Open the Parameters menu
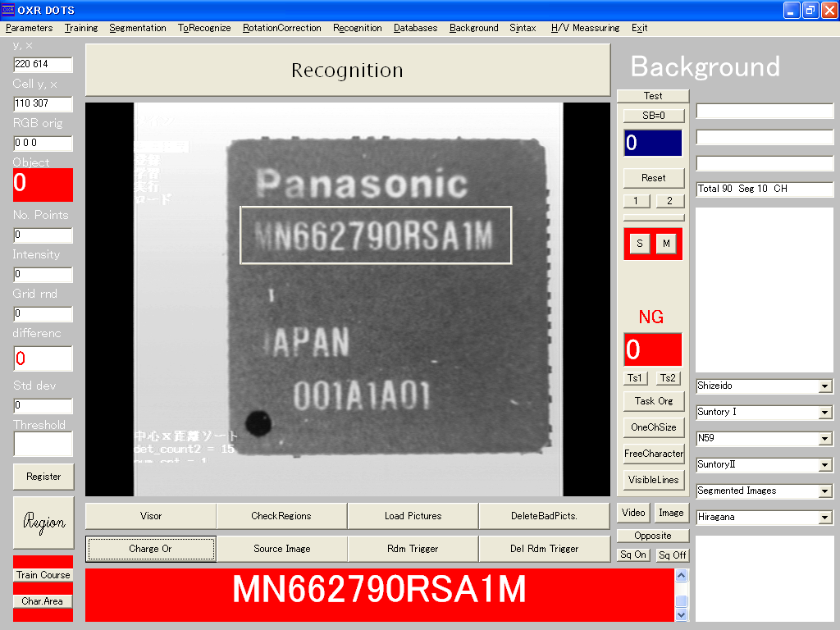The height and width of the screenshot is (630, 840). 29,28
